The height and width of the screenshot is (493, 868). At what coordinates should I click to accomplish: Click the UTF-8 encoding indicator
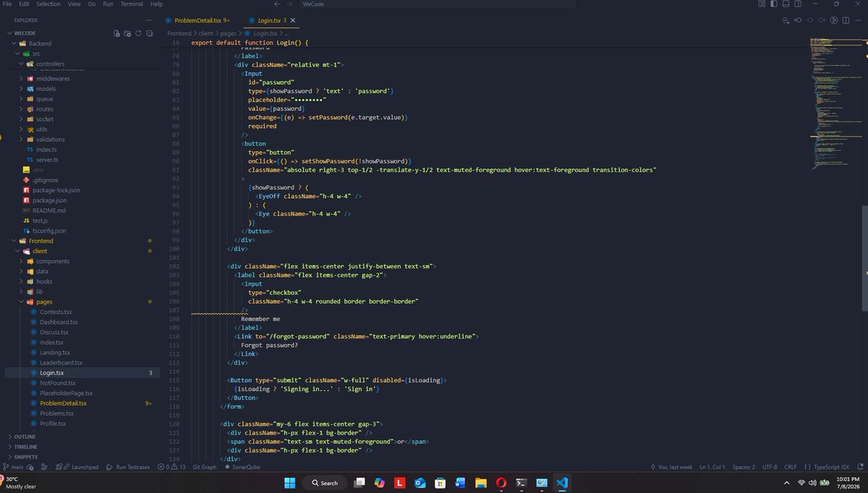[769, 467]
